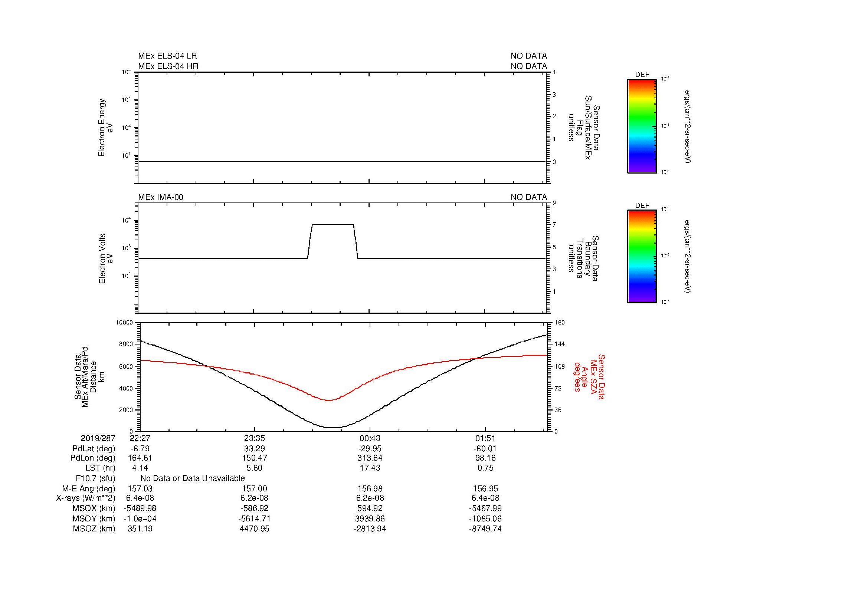The width and height of the screenshot is (868, 613).
Task: Click 'No Data or Data Unavailable' text
Action: [193, 478]
